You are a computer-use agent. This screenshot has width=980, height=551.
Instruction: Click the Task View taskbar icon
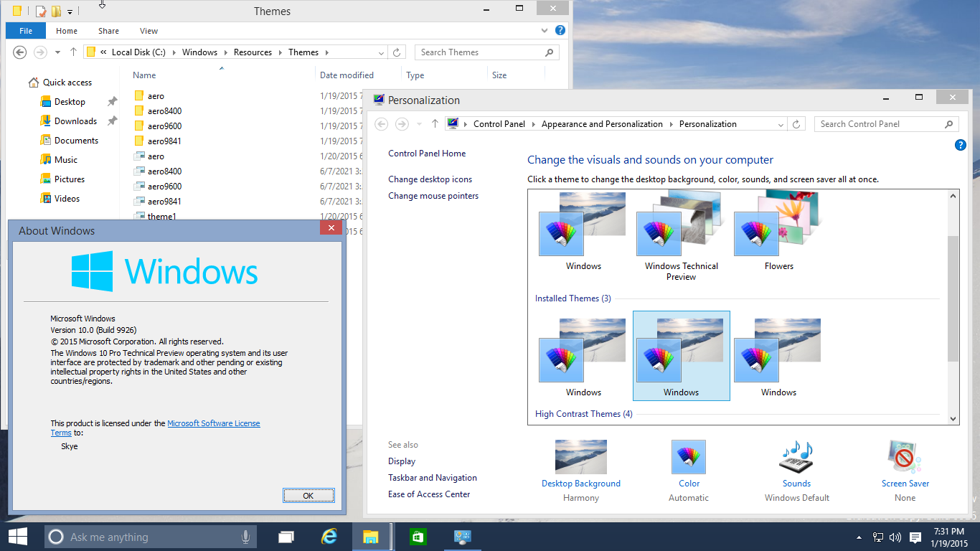pos(286,537)
